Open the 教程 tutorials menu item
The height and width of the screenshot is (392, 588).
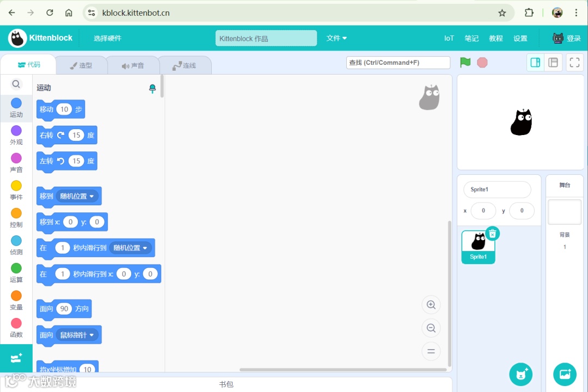tap(496, 38)
